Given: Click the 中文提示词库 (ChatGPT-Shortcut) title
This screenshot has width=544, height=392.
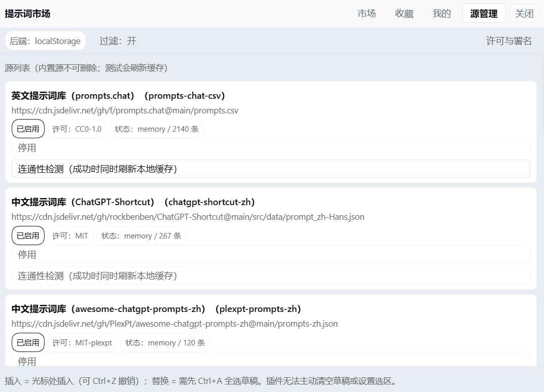Looking at the screenshot, I should (x=133, y=202).
